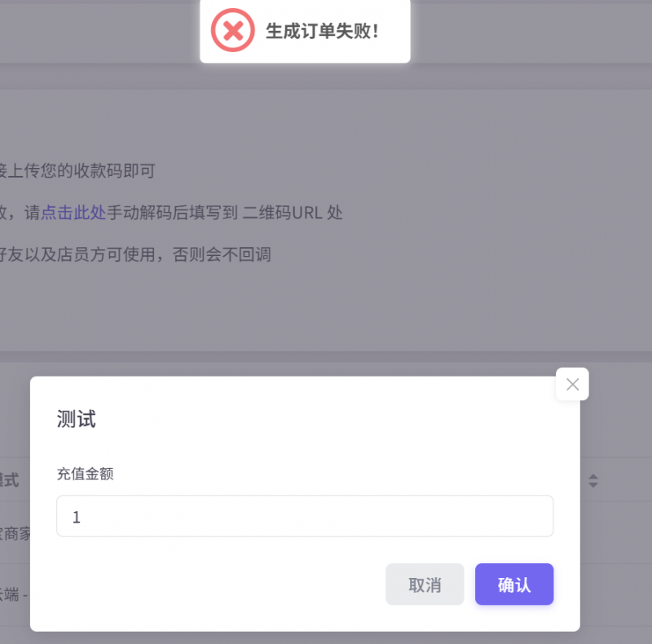Click the error notification toast banner

pyautogui.click(x=305, y=29)
